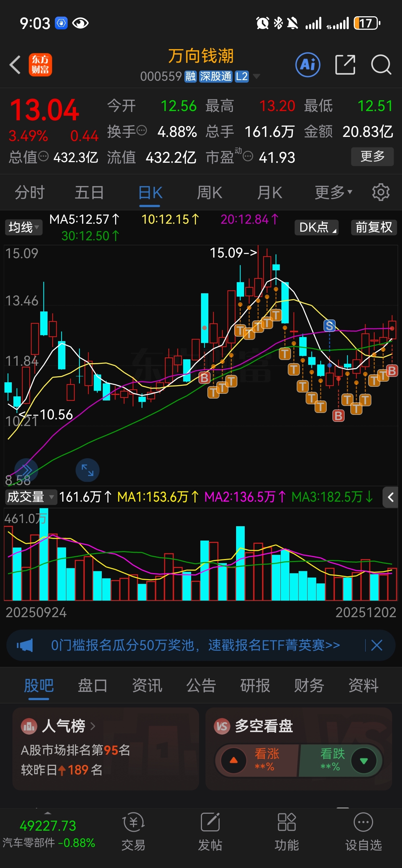This screenshot has height=868, width=402.
Task: Tap the VS 多空看盘 icon
Action: tap(222, 726)
